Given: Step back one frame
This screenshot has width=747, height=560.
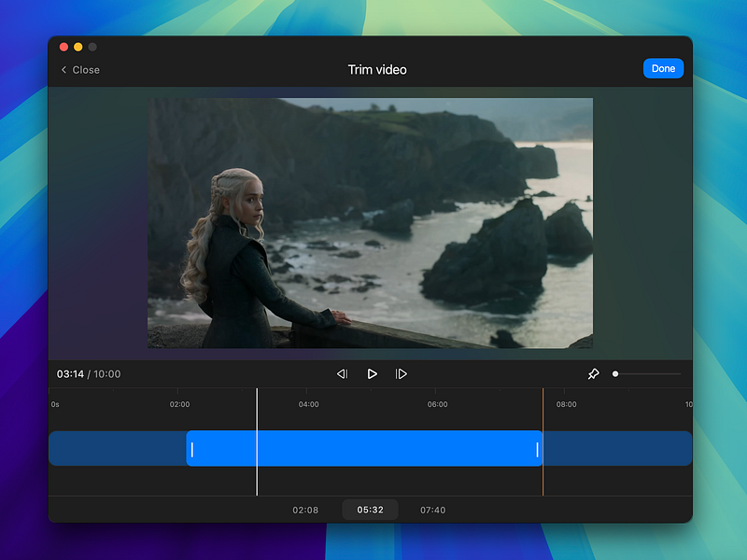Looking at the screenshot, I should point(342,374).
